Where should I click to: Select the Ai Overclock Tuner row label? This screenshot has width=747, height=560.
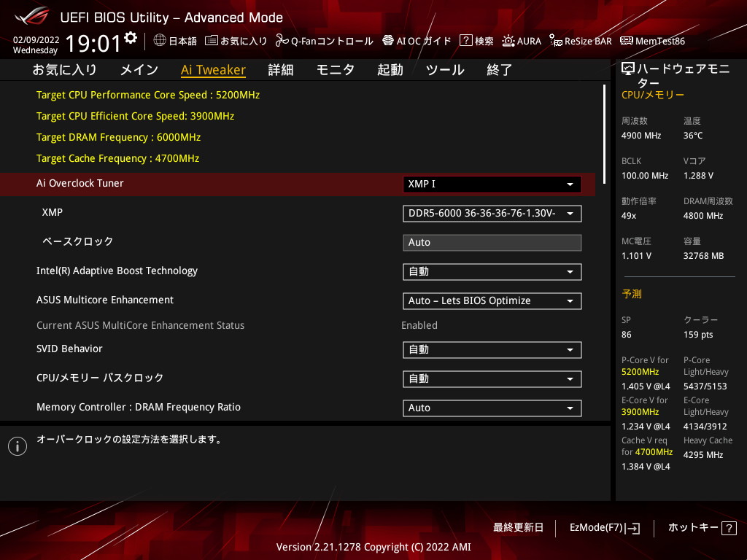[80, 183]
